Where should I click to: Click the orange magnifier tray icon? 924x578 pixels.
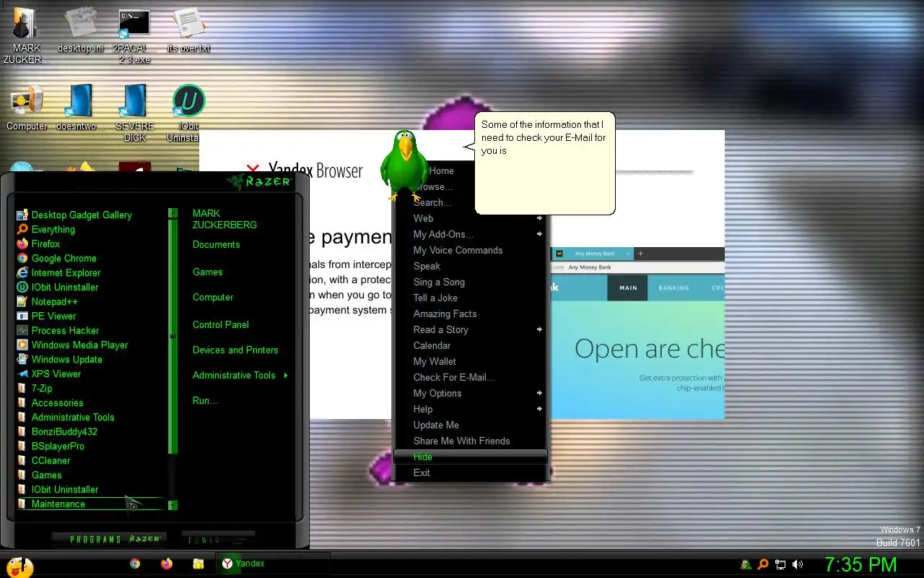763,564
